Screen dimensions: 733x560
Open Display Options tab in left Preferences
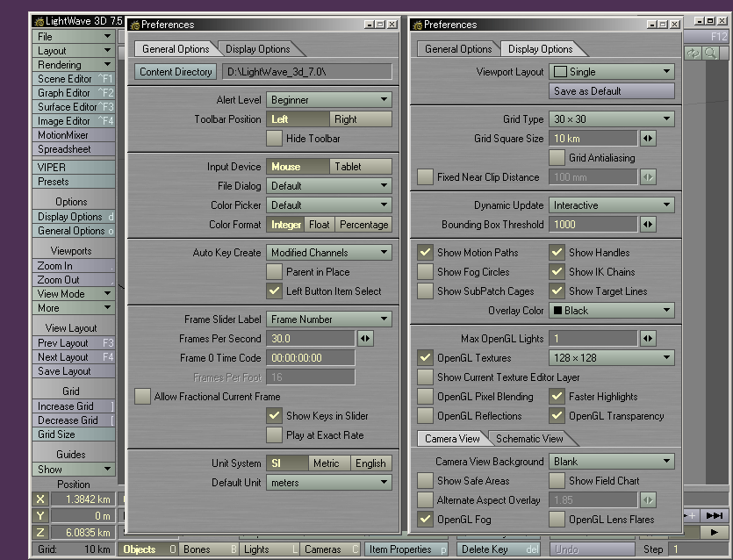pos(257,49)
